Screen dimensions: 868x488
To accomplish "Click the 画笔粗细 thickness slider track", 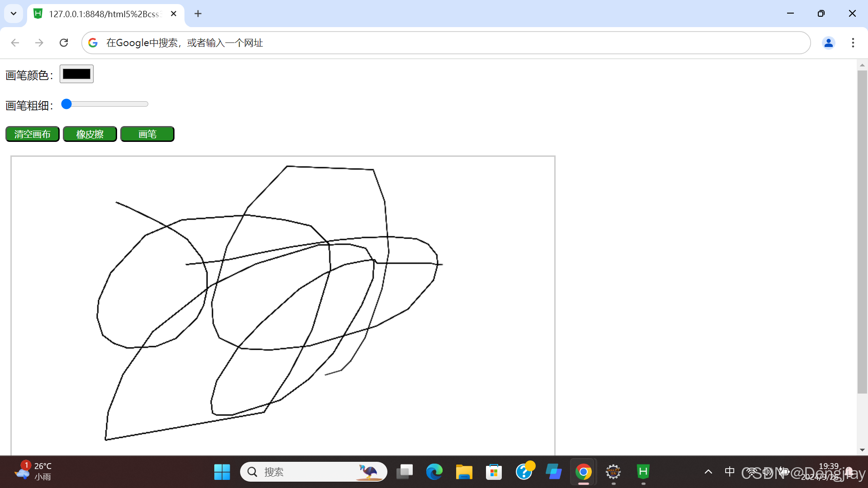I will click(108, 104).
